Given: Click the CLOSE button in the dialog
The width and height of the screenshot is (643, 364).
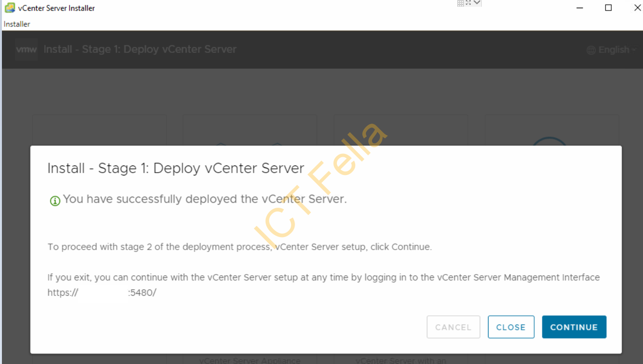Looking at the screenshot, I should click(511, 327).
